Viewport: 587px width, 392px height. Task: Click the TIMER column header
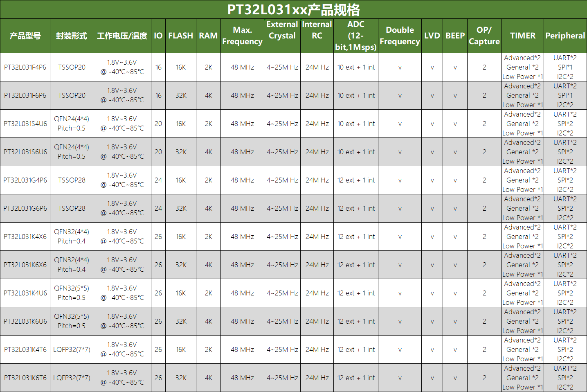coord(523,36)
